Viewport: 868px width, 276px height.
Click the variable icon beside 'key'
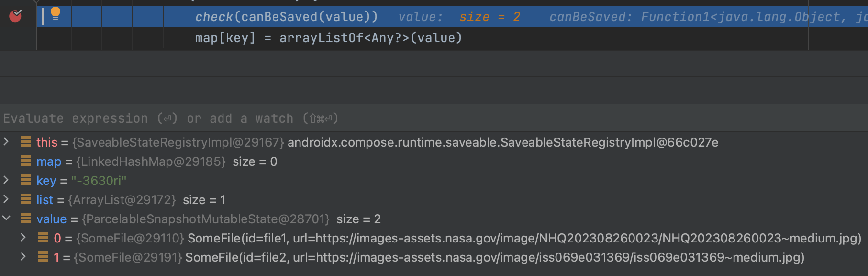pyautogui.click(x=26, y=181)
